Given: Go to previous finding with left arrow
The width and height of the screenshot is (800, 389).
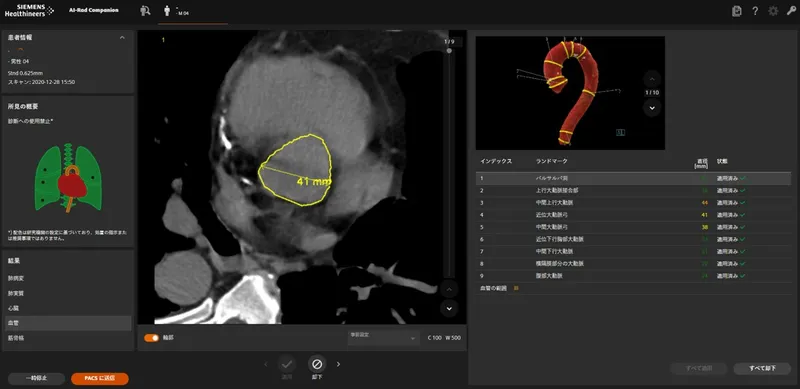Looking at the screenshot, I should (x=266, y=364).
